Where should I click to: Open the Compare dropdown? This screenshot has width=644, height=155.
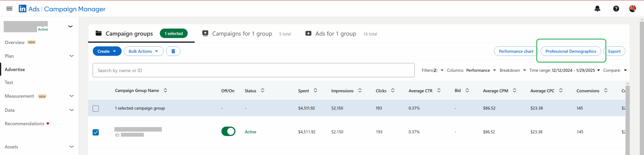coord(615,70)
